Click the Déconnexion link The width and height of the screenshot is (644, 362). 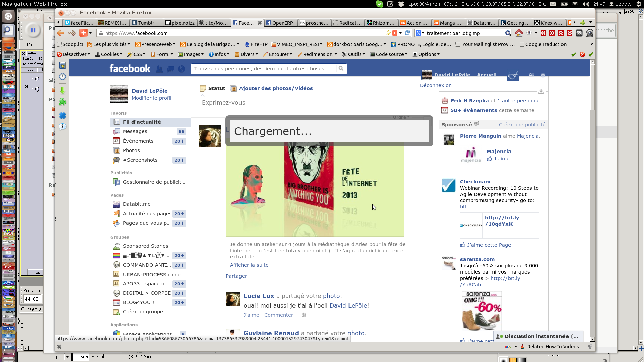(x=436, y=85)
